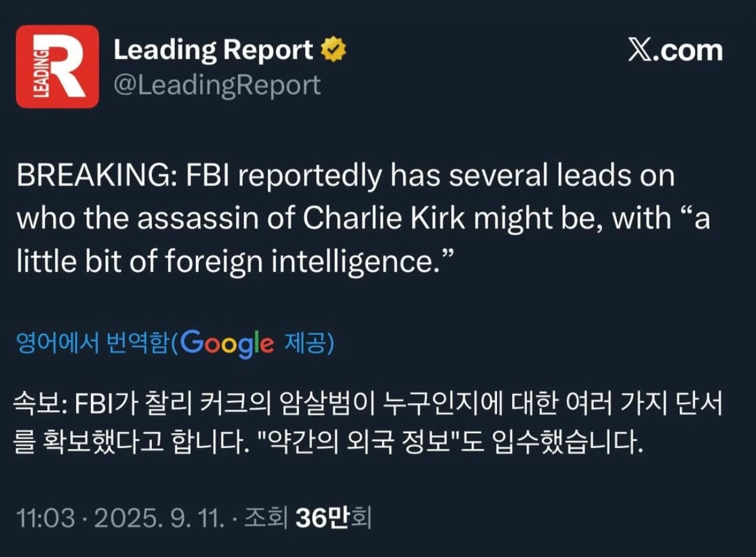The image size is (756, 557).
Task: Click the "제공)" text after the Google logo
Action: [309, 343]
